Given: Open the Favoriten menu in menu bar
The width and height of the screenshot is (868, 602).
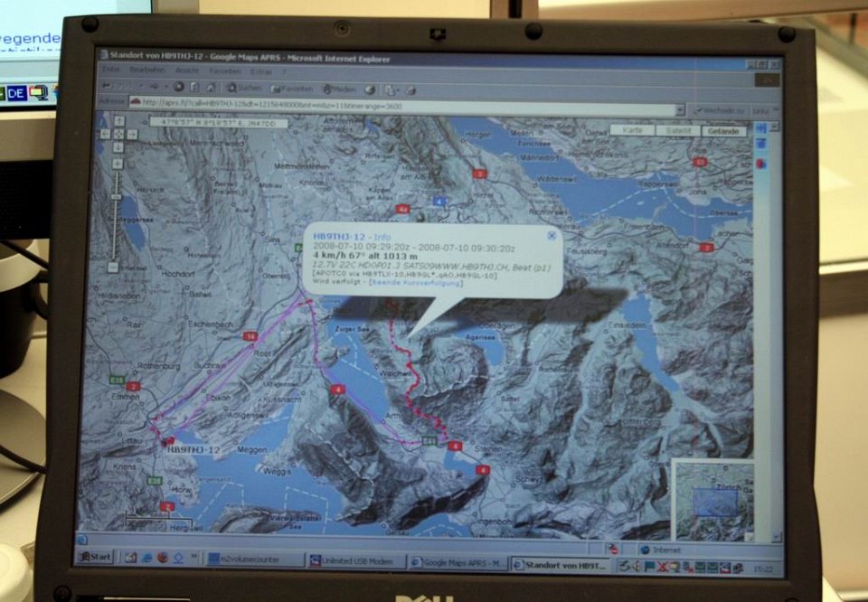Looking at the screenshot, I should tap(225, 71).
